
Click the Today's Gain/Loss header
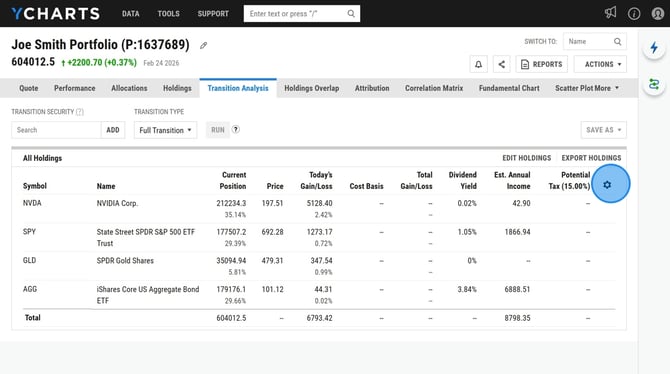pos(316,180)
